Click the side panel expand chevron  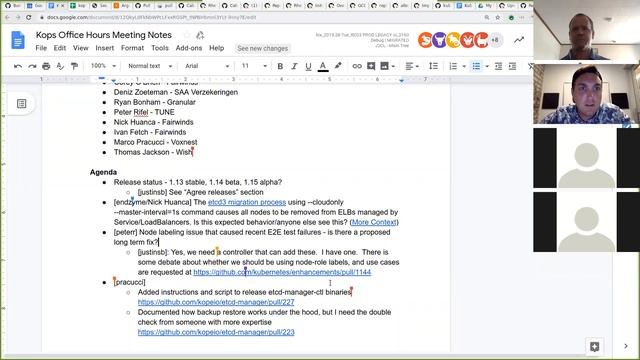pos(626,346)
